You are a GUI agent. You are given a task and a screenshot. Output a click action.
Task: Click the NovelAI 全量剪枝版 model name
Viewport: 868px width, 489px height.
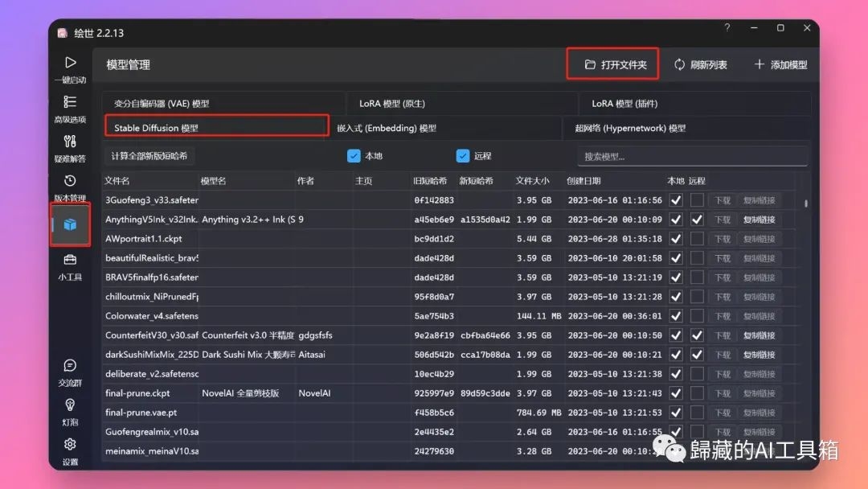click(x=240, y=393)
